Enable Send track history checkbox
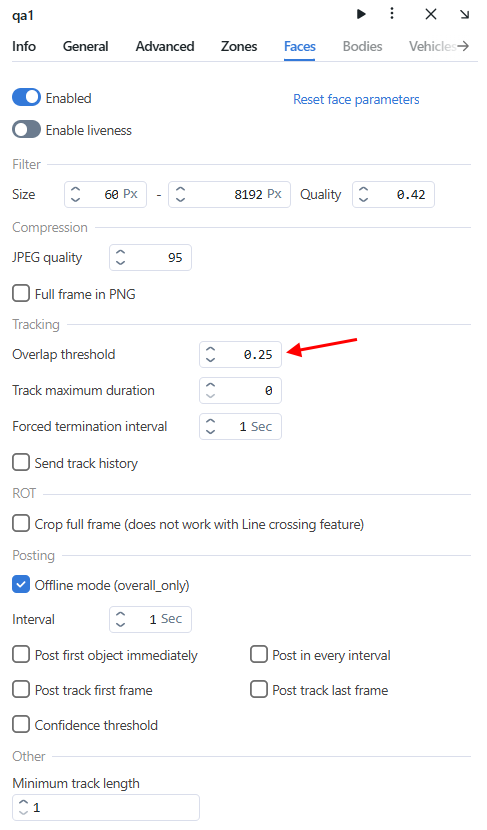Image resolution: width=487 pixels, height=830 pixels. pyautogui.click(x=21, y=462)
